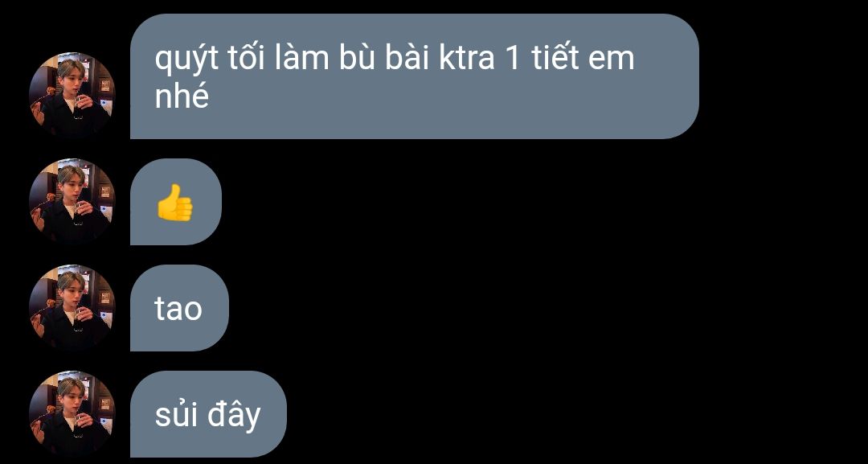Click the word "nhé" on second line

[182, 96]
